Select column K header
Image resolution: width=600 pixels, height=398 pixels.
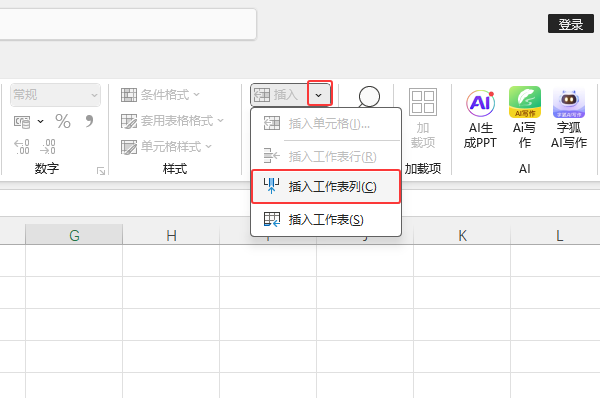tap(462, 235)
